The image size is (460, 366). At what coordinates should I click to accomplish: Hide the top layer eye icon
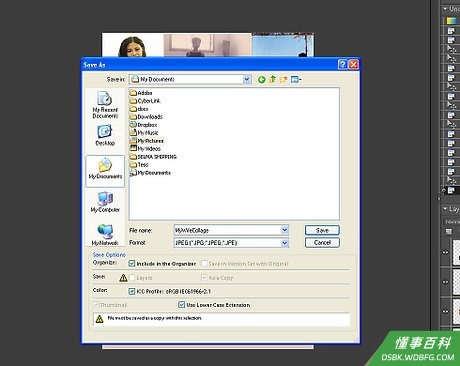446,252
